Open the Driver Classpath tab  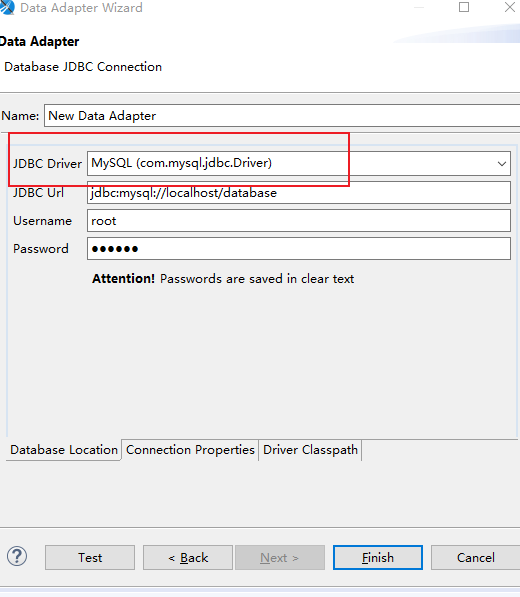click(310, 450)
